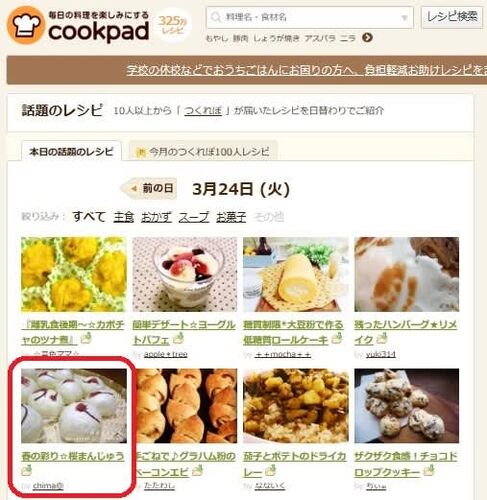Click the round arrow after keyword suggestions
The image size is (487, 500).
tap(367, 38)
